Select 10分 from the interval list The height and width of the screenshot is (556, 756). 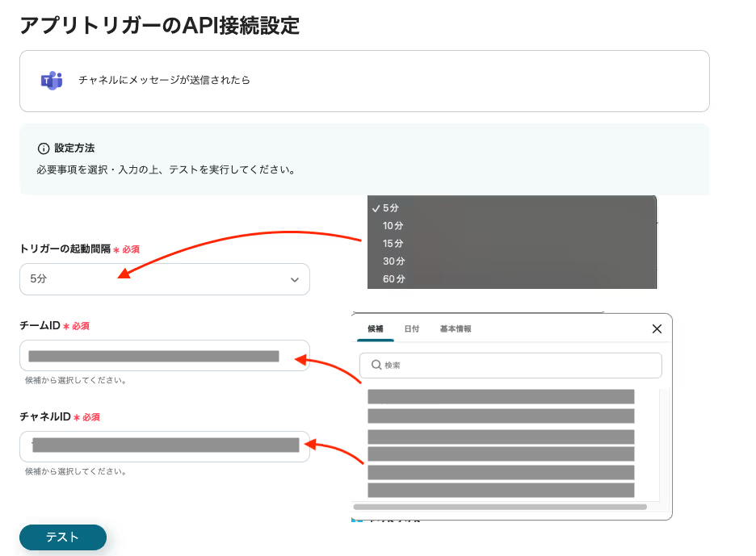click(393, 226)
